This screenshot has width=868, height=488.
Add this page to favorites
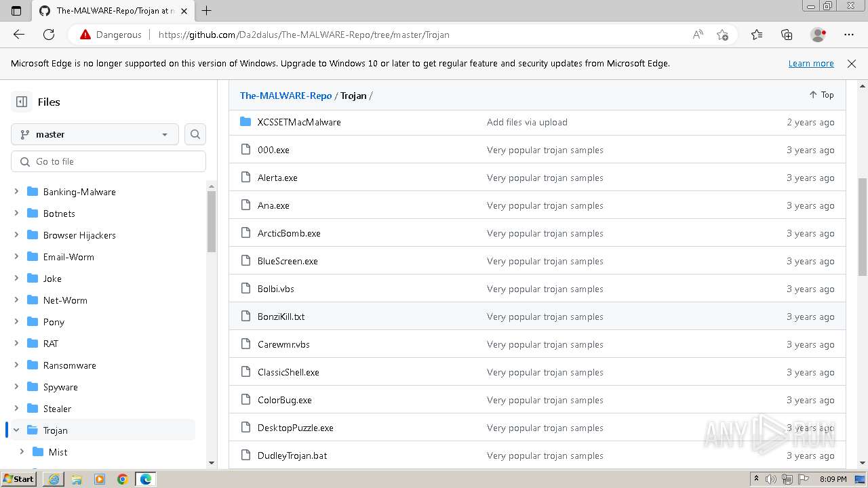click(x=723, y=35)
